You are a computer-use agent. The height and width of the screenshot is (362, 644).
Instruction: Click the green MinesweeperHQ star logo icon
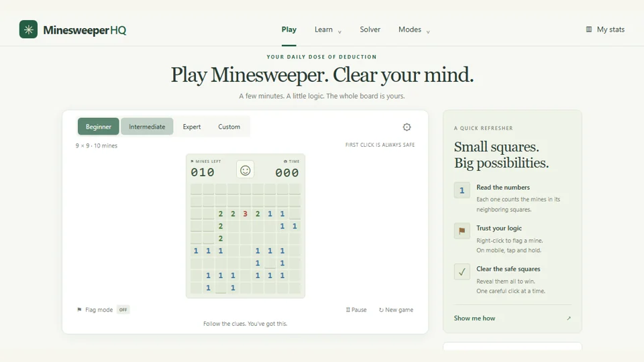(x=28, y=29)
